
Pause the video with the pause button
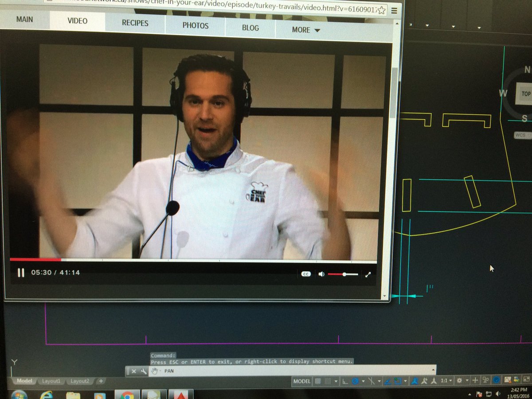[21, 273]
